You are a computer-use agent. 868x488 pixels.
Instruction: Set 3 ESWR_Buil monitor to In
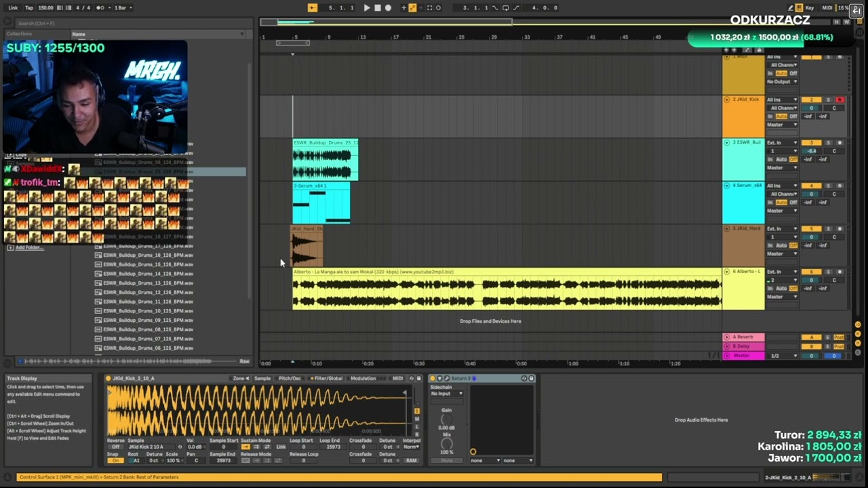[x=770, y=159]
